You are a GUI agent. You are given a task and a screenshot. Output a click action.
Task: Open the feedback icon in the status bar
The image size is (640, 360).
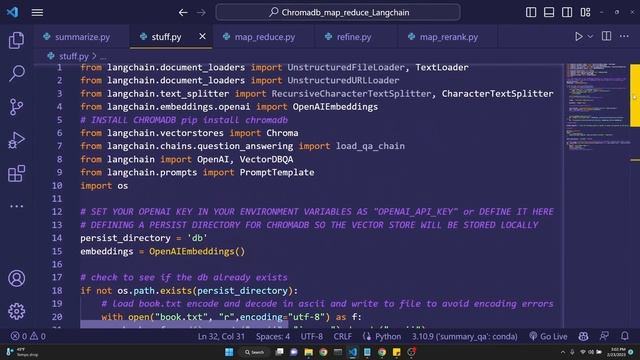[604, 336]
